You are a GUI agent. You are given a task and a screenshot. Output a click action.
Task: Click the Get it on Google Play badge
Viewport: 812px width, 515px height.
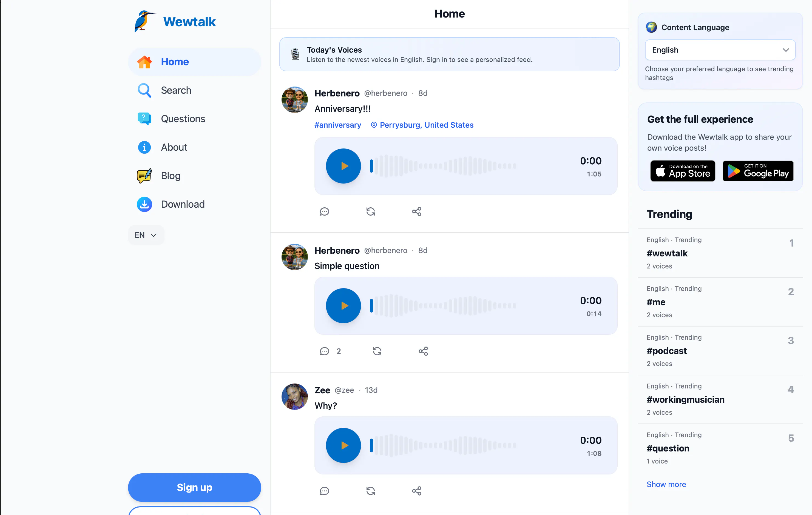tap(758, 171)
